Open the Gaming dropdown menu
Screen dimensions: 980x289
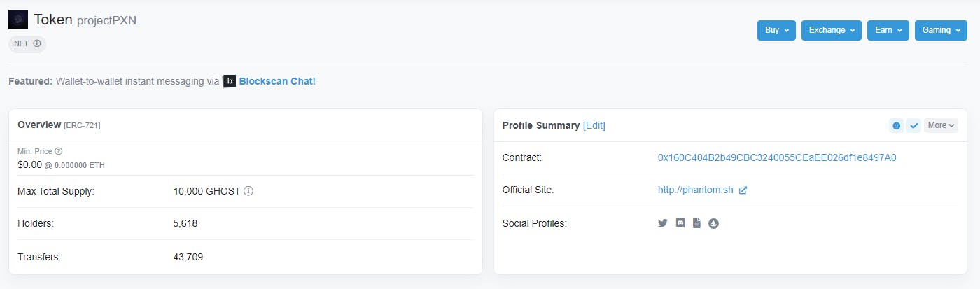pos(941,30)
